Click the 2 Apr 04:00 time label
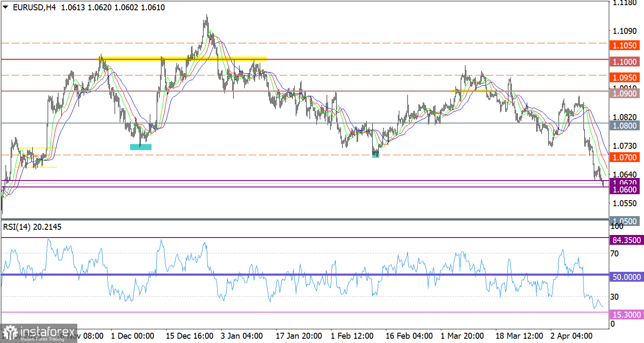 point(571,335)
